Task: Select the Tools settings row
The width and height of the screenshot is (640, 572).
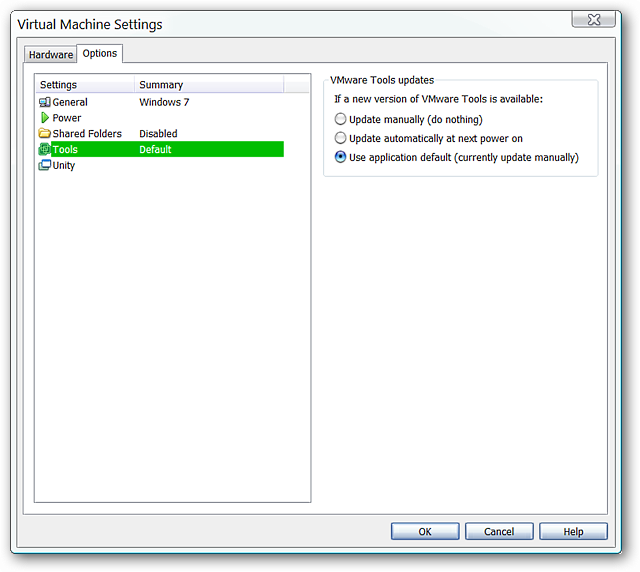Action: point(161,149)
